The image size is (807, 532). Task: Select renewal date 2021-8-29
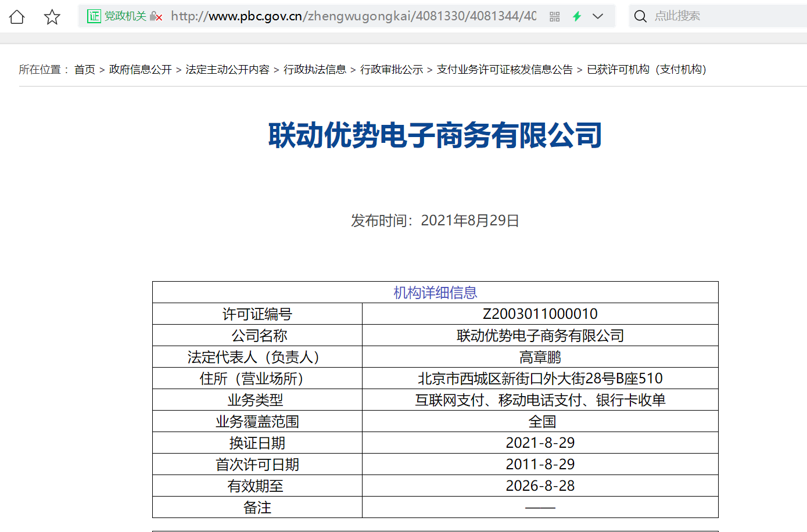tap(540, 443)
